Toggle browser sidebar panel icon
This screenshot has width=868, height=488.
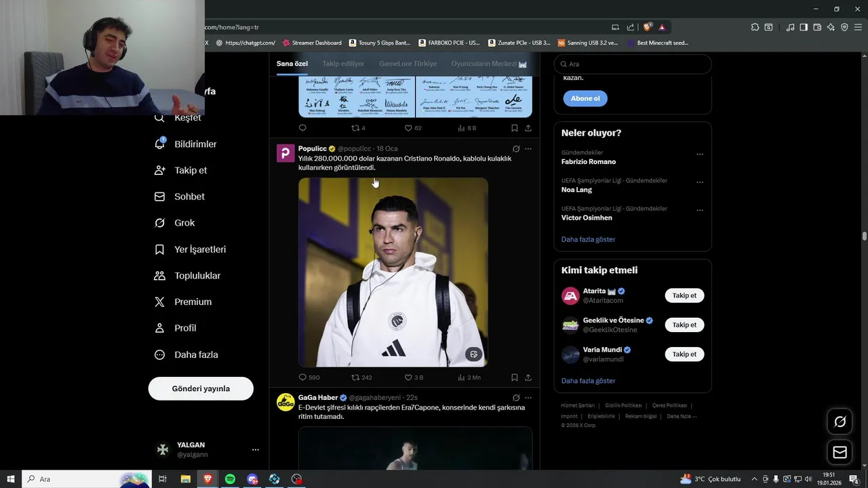804,27
